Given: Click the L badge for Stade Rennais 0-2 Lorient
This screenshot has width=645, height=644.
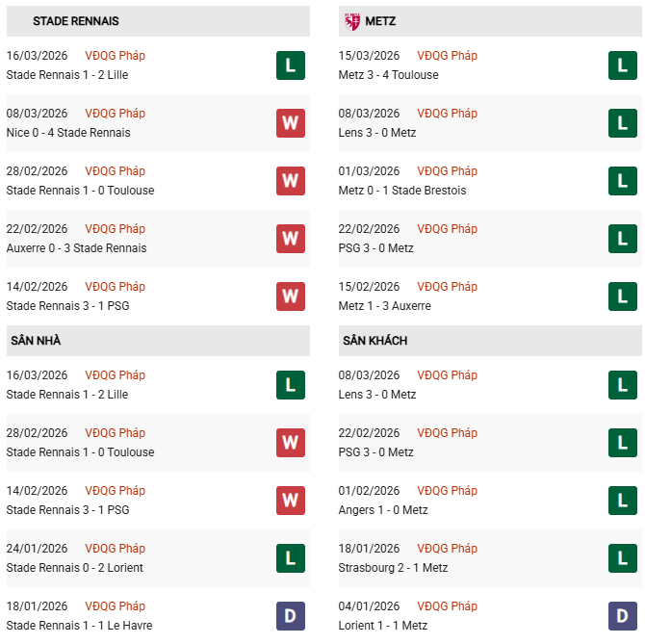Looking at the screenshot, I should 290,558.
